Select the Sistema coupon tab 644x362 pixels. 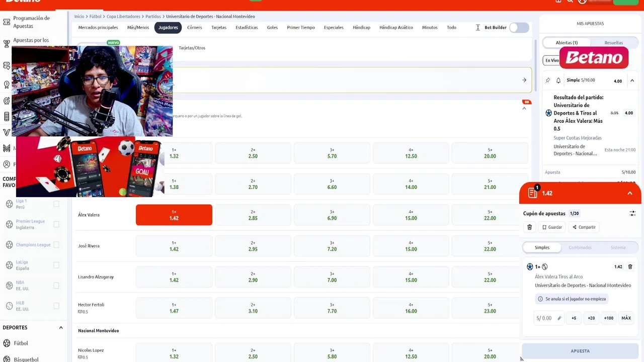(x=618, y=247)
